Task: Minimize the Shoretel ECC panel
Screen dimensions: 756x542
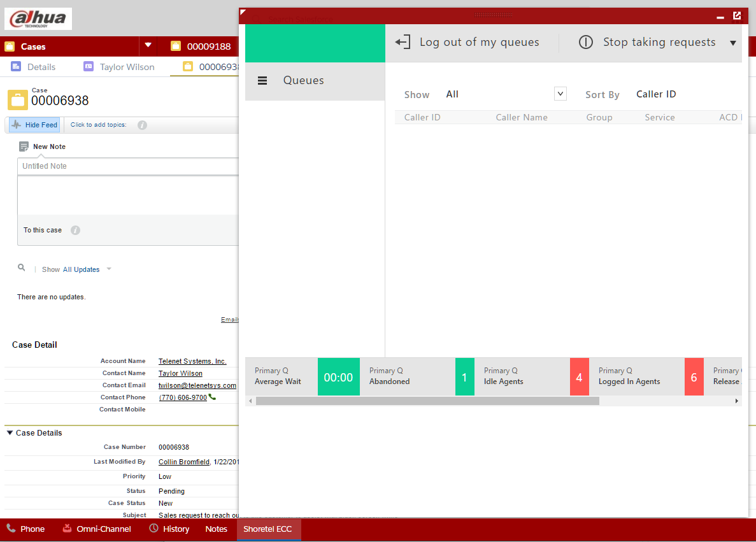Action: tap(720, 17)
